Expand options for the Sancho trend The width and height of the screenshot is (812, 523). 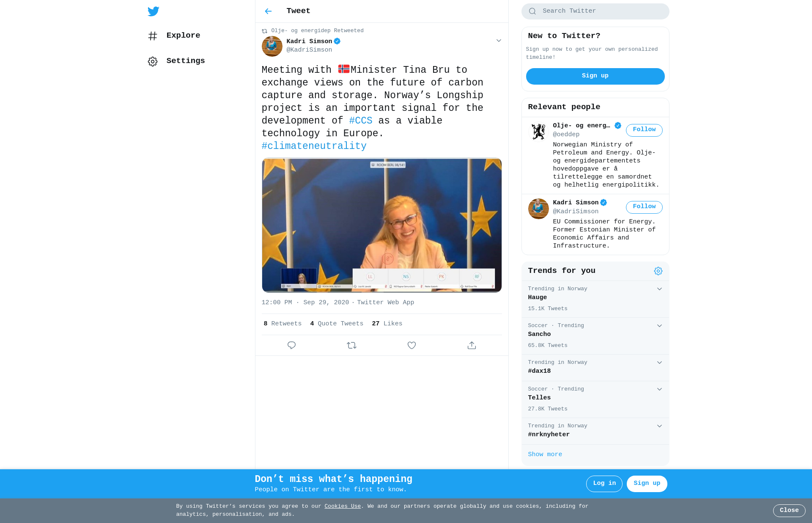659,326
